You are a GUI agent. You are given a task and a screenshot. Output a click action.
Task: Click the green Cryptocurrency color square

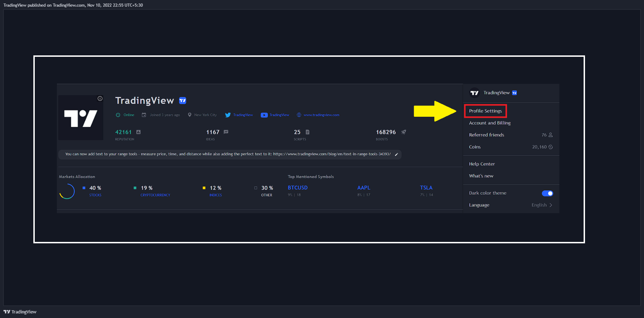click(x=135, y=188)
